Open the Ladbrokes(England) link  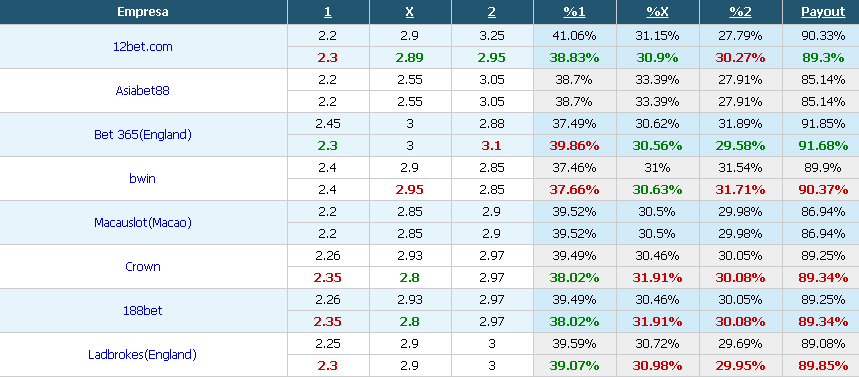tap(142, 355)
